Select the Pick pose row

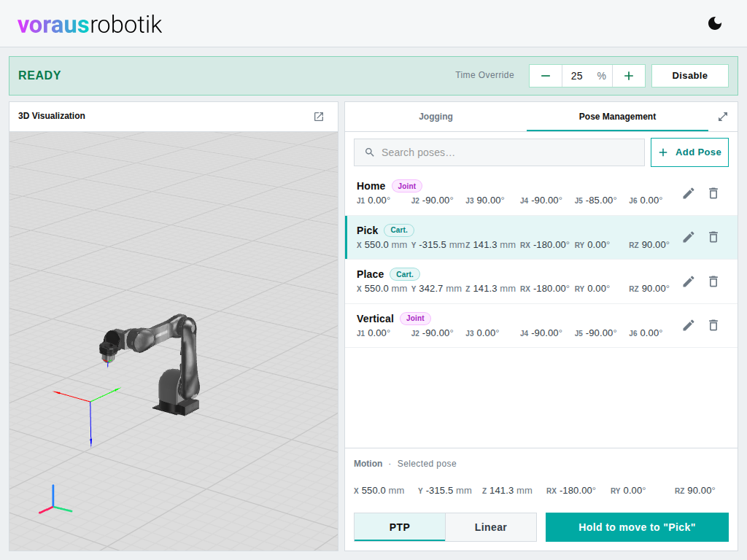click(541, 237)
